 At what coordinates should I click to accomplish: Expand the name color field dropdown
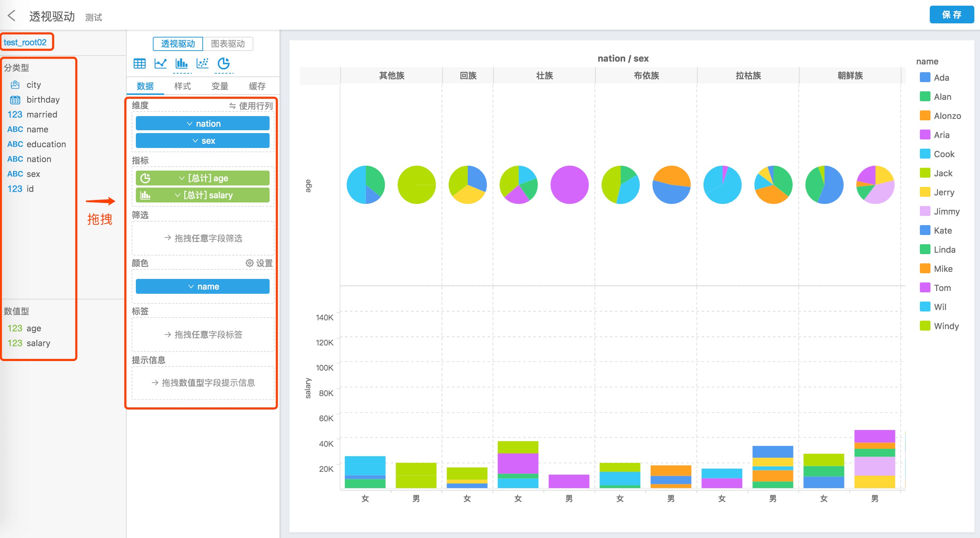point(193,286)
